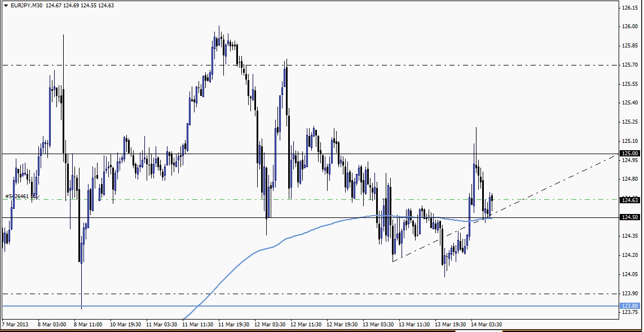Click the 124.20 label on price scale

pyautogui.click(x=630, y=255)
